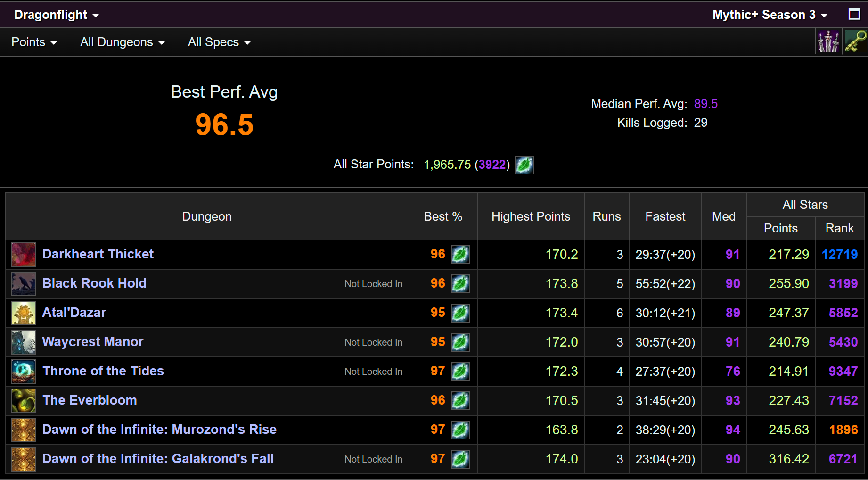Click Murozond's Rise rank 1896
The height and width of the screenshot is (480, 868).
pyautogui.click(x=843, y=430)
